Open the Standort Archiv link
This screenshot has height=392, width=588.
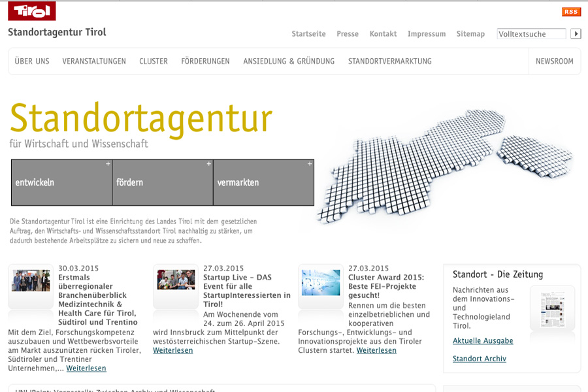[x=479, y=359]
